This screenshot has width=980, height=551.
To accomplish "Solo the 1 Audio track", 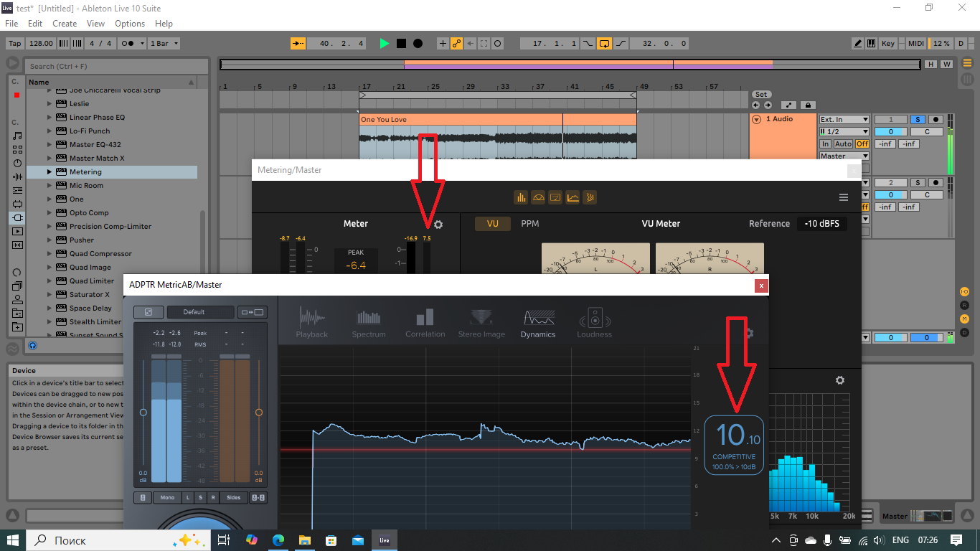I will point(918,119).
